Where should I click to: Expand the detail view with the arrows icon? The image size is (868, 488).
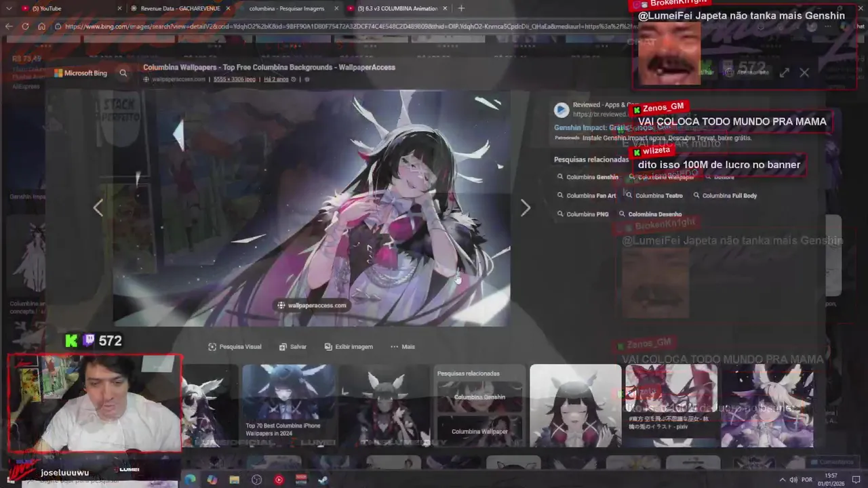point(784,73)
